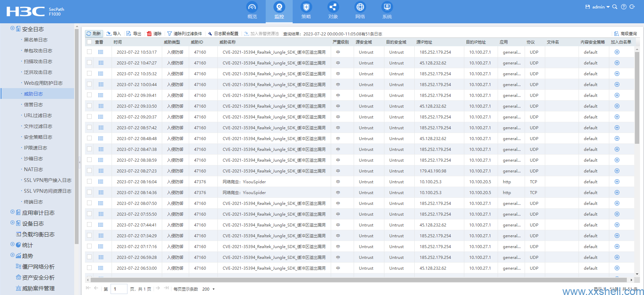Open the 每页显示条数 page size dropdown
This screenshot has height=295, width=644.
click(208, 289)
